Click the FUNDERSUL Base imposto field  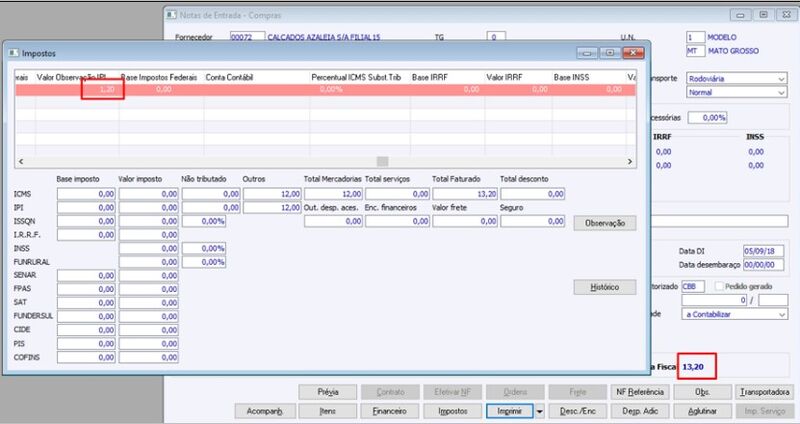pyautogui.click(x=86, y=316)
